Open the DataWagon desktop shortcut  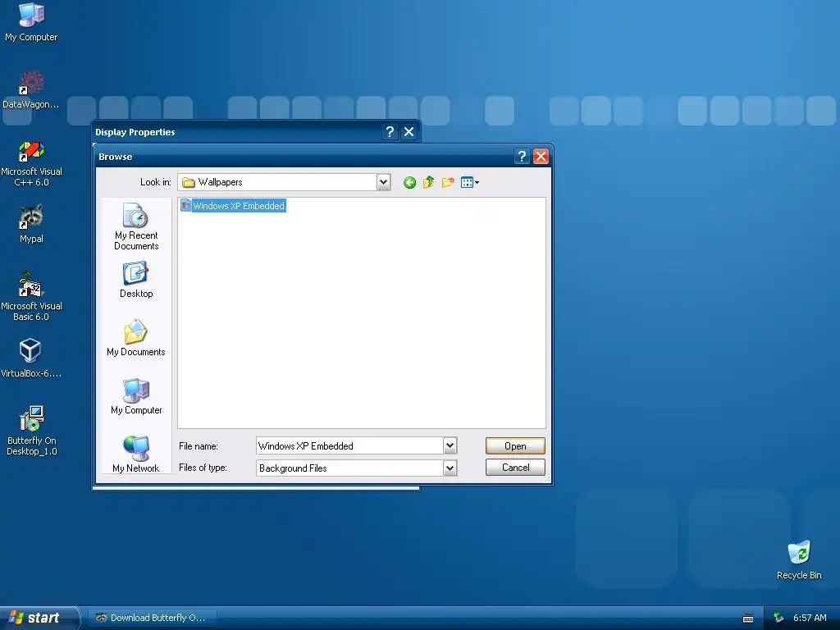31,89
